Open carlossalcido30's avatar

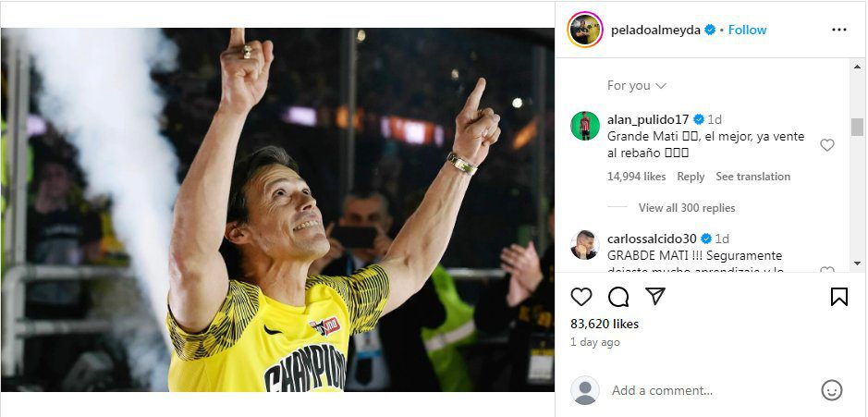coord(584,245)
